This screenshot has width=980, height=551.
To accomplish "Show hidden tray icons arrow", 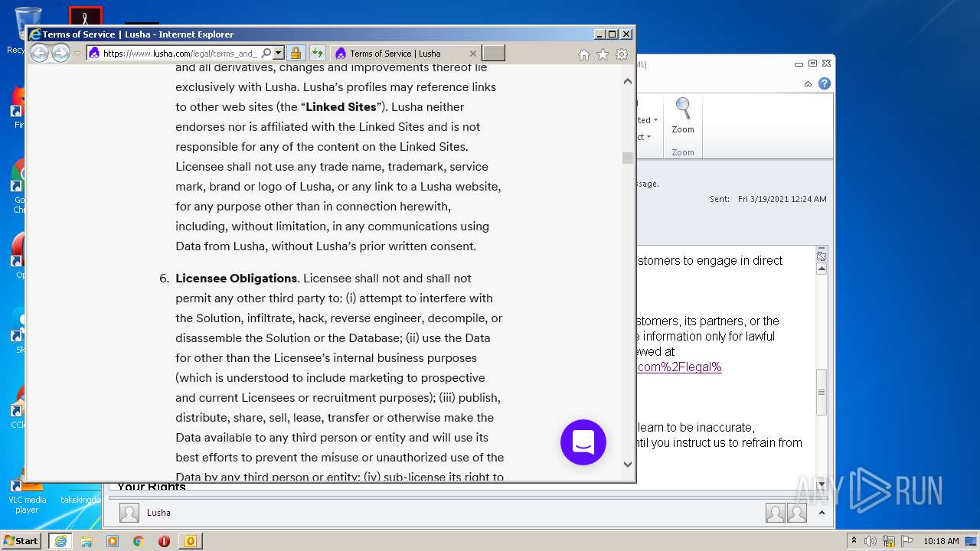I will tap(854, 541).
